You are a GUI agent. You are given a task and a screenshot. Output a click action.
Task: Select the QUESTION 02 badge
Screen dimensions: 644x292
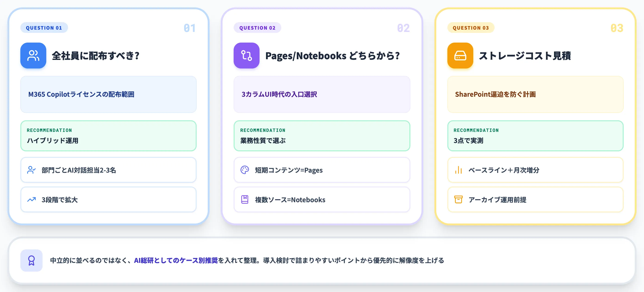click(x=257, y=28)
